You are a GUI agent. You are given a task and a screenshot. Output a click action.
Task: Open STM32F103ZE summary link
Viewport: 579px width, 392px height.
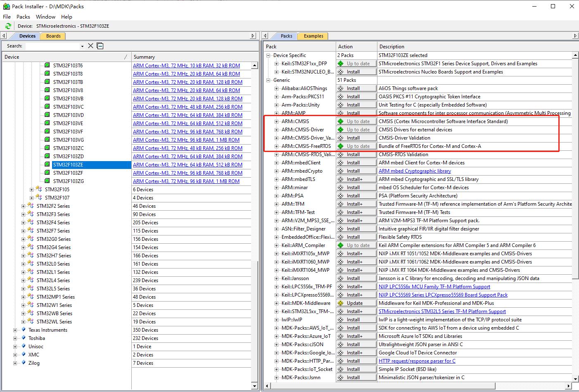[187, 164]
